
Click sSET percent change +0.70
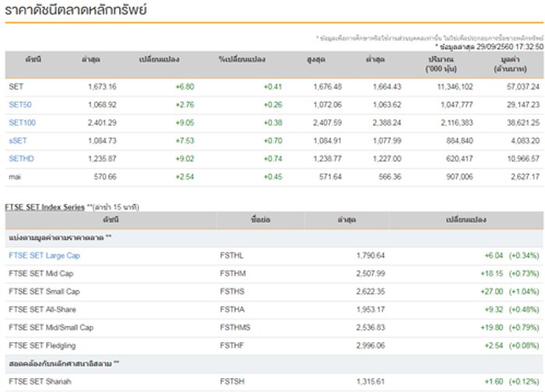pos(272,141)
